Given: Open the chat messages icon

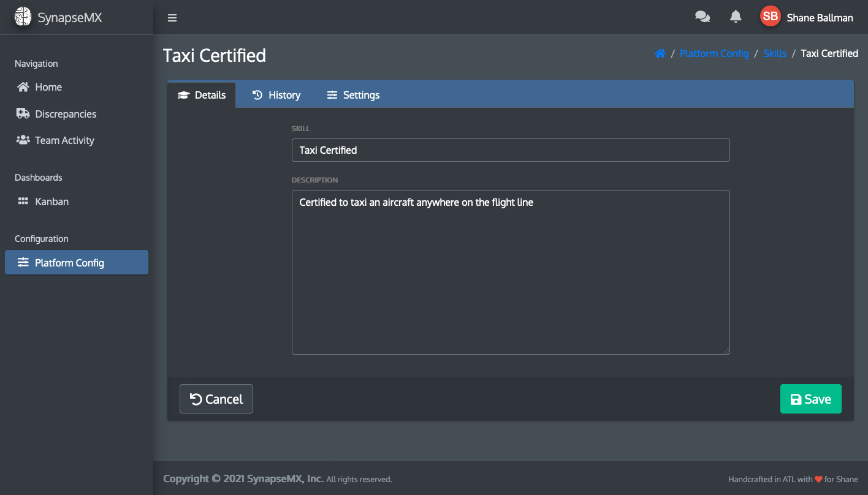Looking at the screenshot, I should (x=702, y=17).
